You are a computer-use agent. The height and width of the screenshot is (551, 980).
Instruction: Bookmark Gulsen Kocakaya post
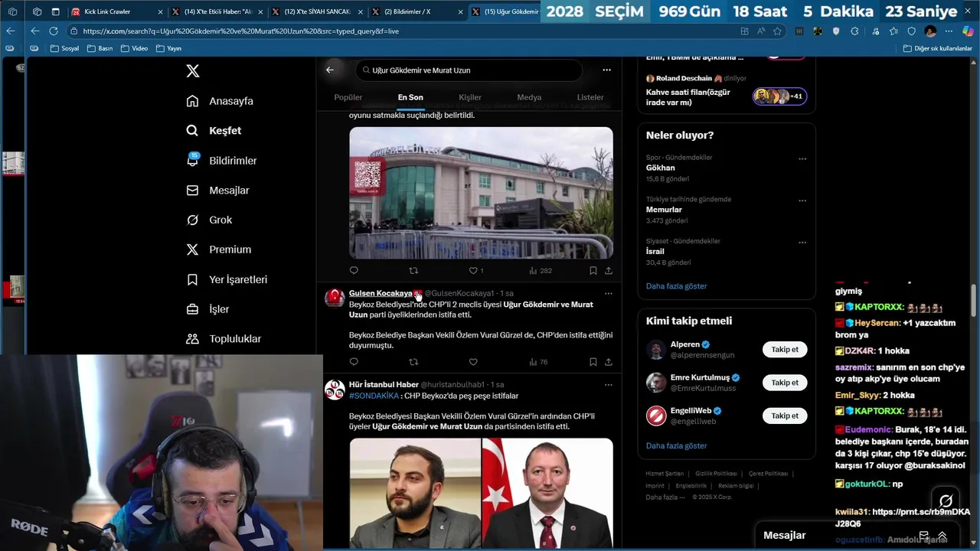click(x=593, y=362)
